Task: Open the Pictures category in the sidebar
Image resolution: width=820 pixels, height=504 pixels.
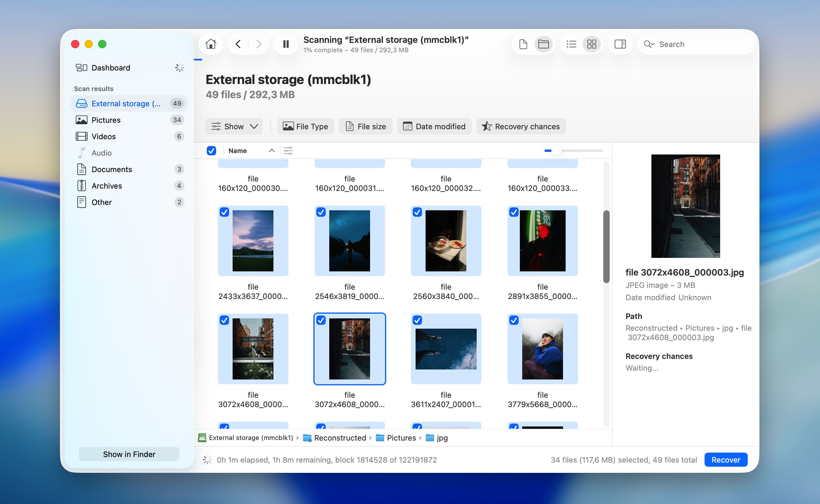Action: coord(106,120)
